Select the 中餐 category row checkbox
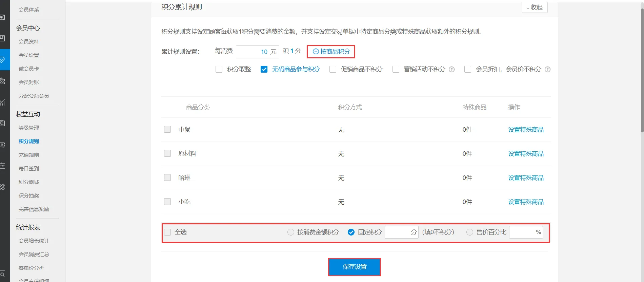 point(167,129)
